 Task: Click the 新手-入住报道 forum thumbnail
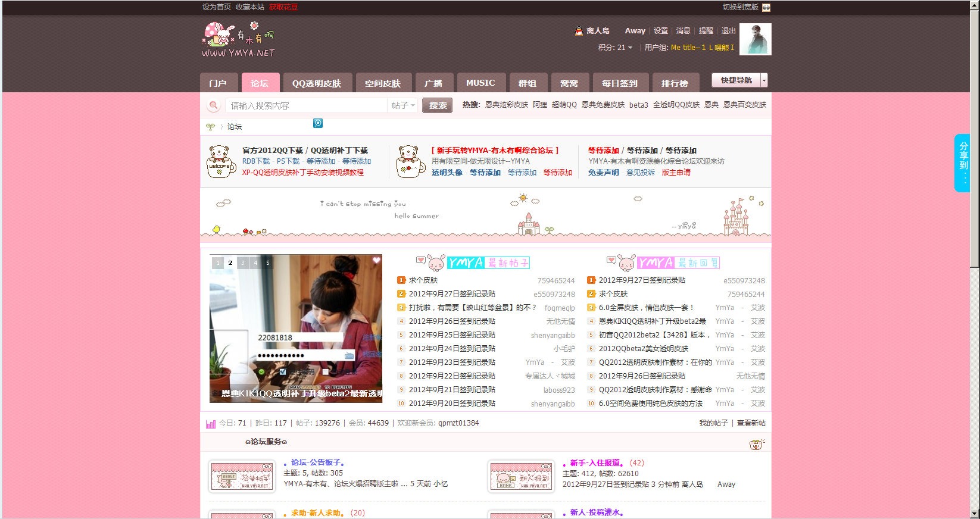[x=521, y=476]
